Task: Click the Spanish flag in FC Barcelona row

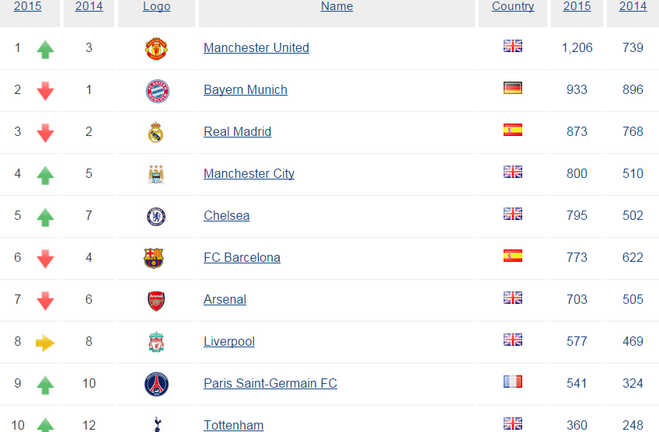Action: click(x=513, y=256)
